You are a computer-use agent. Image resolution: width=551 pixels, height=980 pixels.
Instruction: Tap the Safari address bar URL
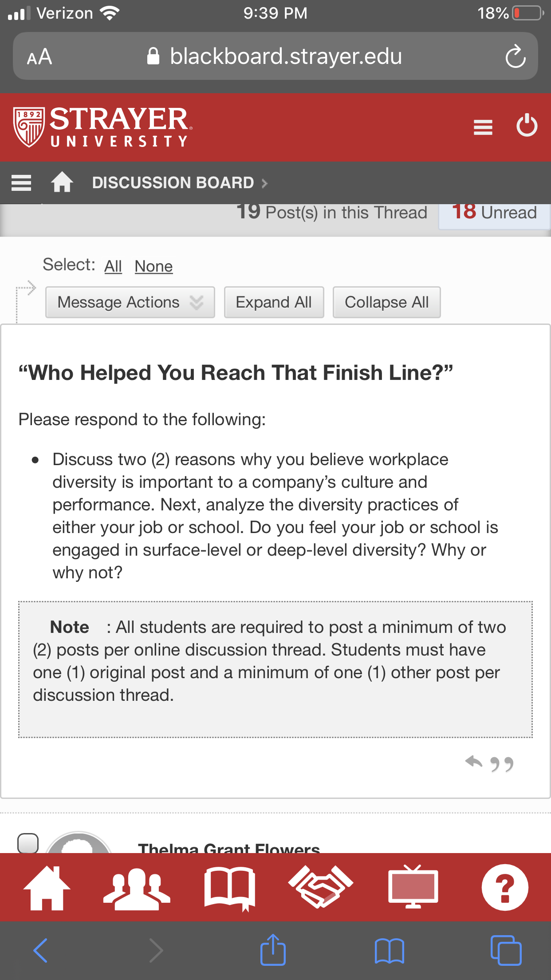(286, 56)
